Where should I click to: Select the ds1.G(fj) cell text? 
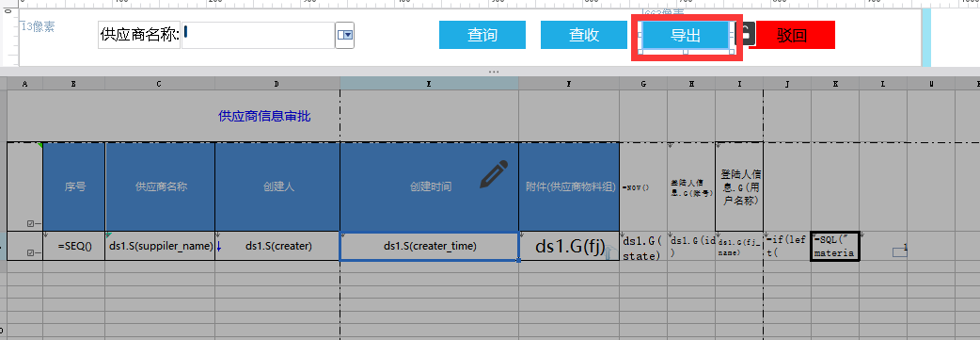570,246
